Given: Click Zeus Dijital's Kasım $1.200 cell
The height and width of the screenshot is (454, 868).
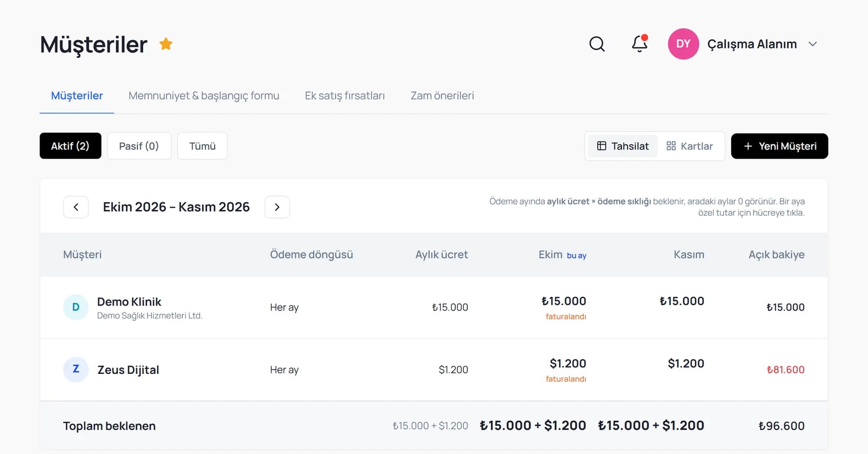Looking at the screenshot, I should click(686, 364).
